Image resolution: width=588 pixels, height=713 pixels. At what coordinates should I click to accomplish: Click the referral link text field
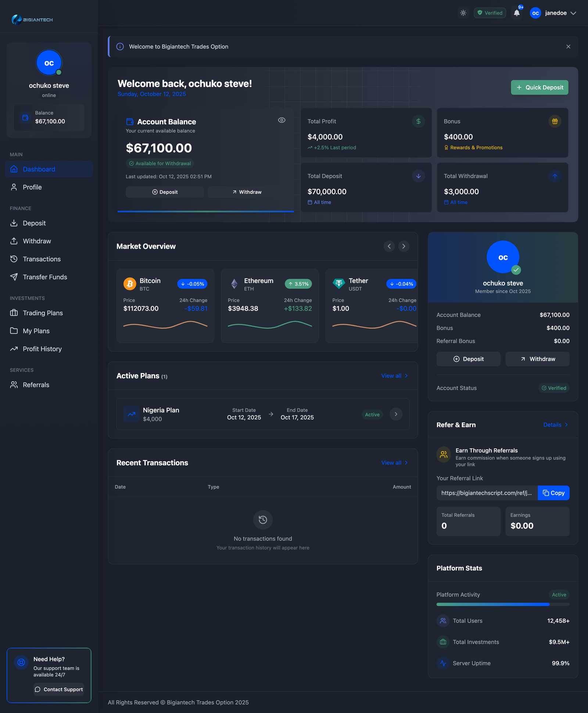coord(487,493)
